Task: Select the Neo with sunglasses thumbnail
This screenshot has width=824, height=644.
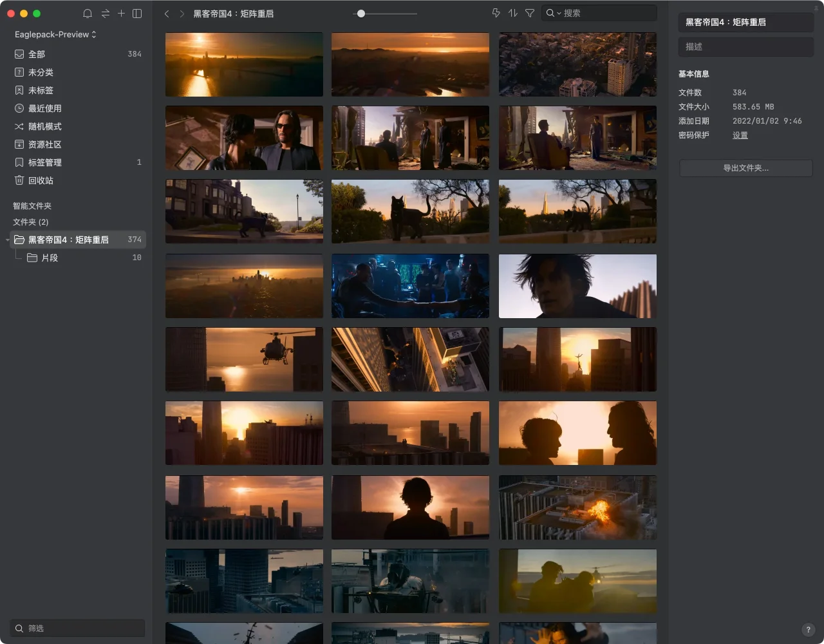Action: (x=245, y=138)
